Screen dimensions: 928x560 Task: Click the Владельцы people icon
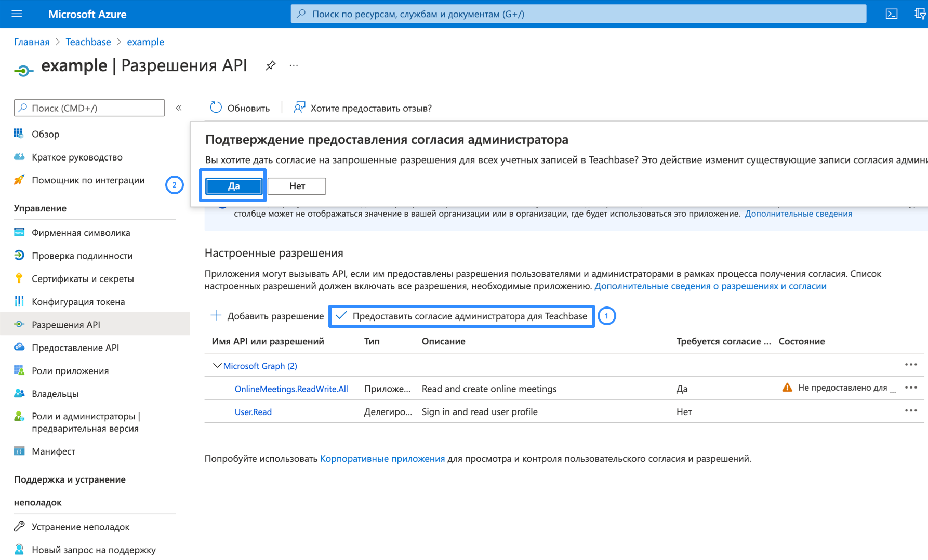click(x=19, y=393)
